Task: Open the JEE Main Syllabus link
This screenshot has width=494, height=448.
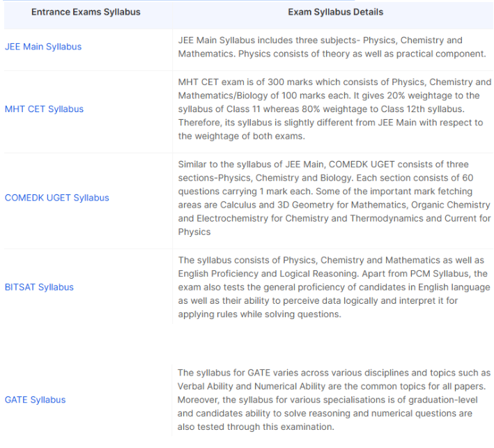Action: [x=43, y=47]
